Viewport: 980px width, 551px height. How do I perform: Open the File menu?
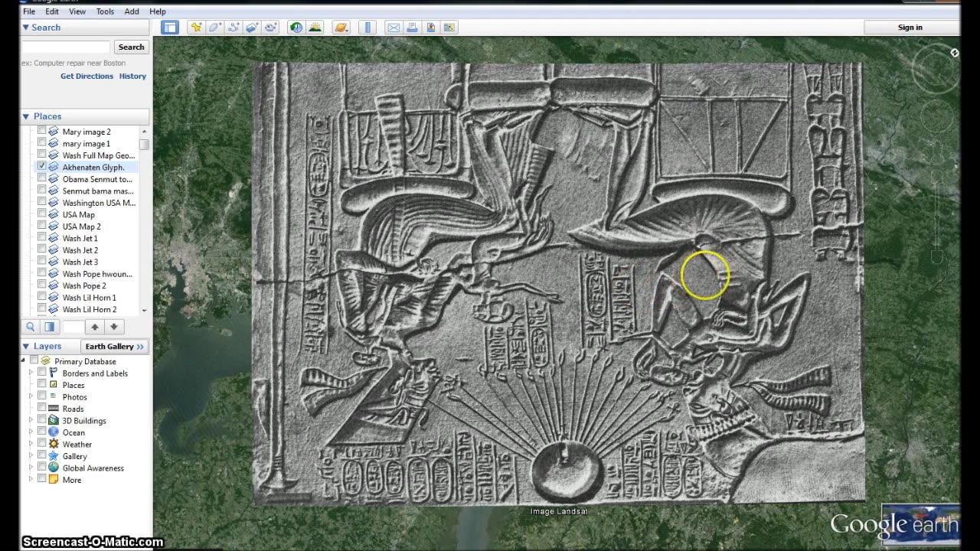pyautogui.click(x=29, y=11)
